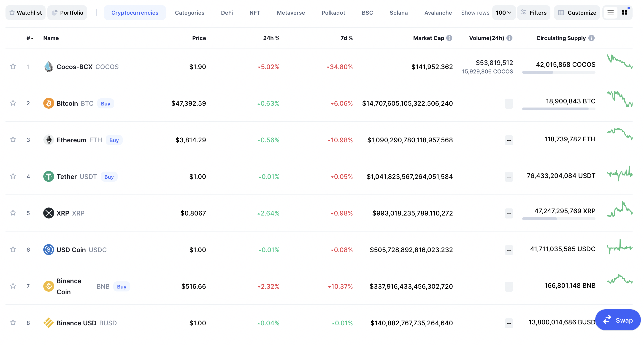This screenshot has width=644, height=345.
Task: Open the Binance Coin 7-day sparkline chart
Action: [x=620, y=279]
